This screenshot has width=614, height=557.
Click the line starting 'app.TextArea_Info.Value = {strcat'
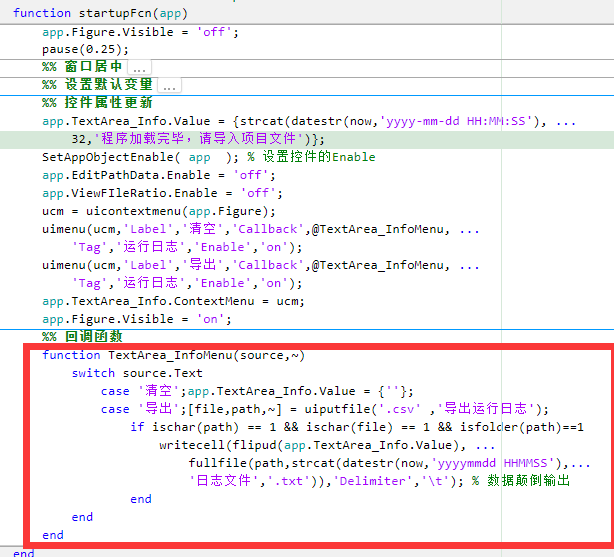point(309,121)
